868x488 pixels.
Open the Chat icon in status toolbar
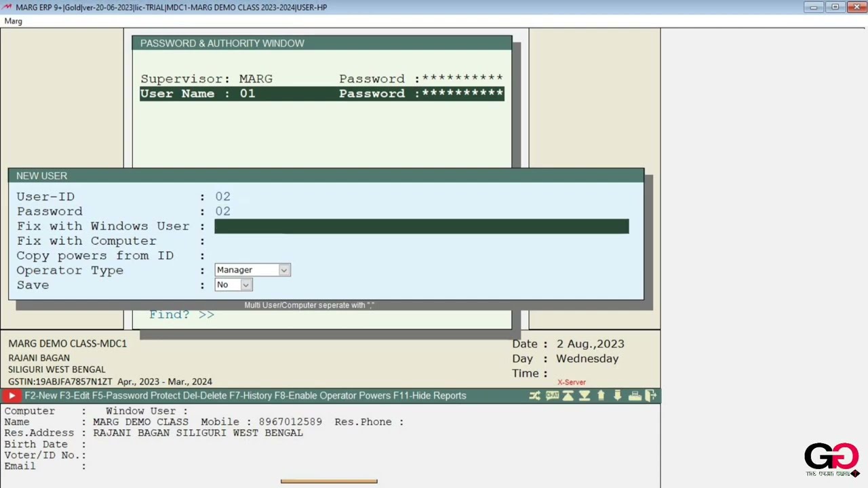point(552,396)
